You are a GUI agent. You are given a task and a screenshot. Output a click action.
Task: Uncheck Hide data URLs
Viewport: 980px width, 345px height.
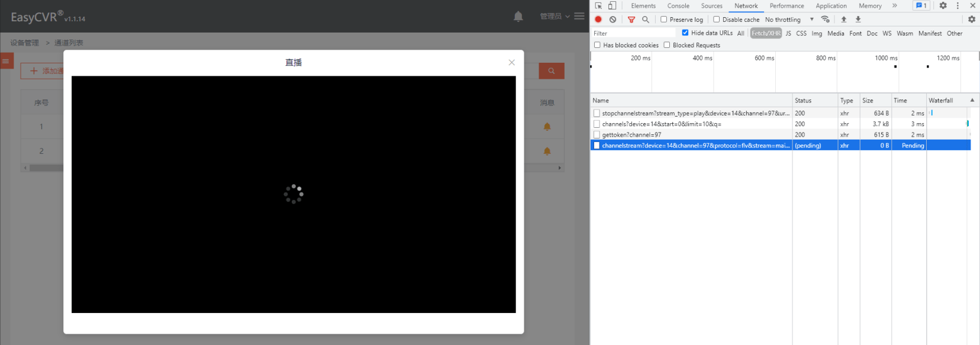(x=685, y=33)
